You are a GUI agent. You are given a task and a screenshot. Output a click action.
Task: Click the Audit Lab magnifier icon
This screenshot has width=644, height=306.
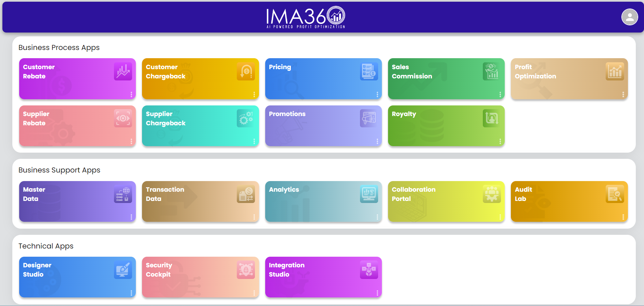tap(615, 194)
